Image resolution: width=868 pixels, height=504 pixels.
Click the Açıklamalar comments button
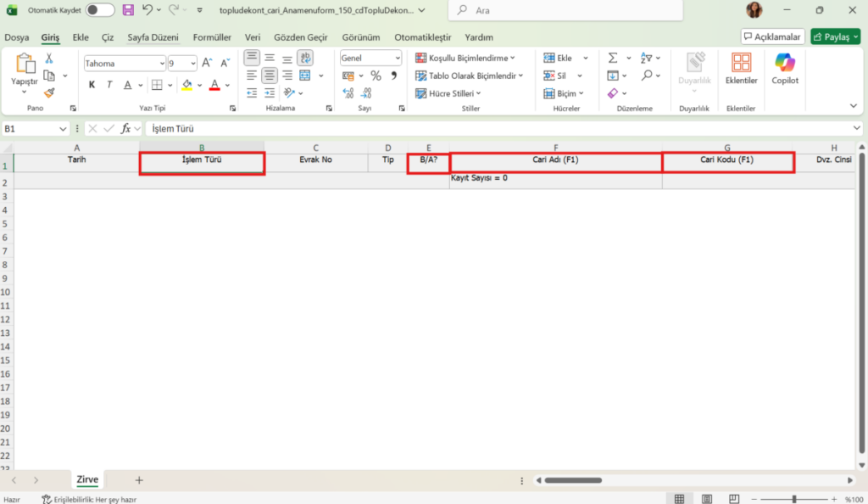(x=773, y=36)
